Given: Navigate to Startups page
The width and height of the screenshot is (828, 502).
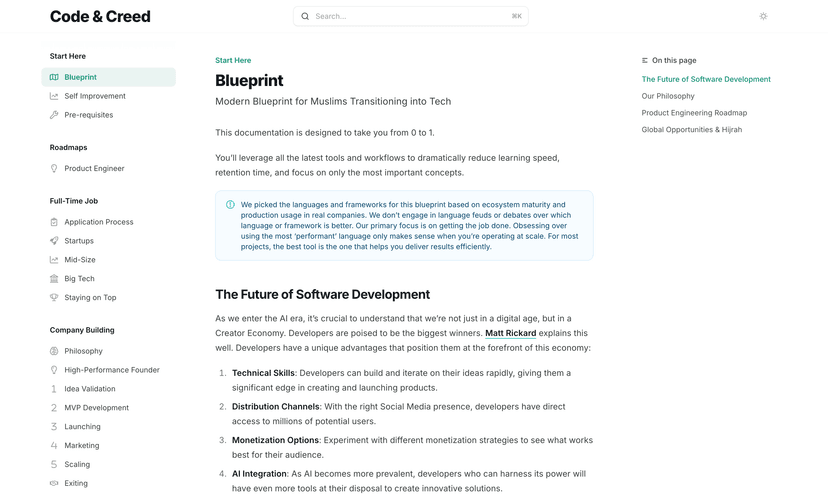Looking at the screenshot, I should [109, 241].
